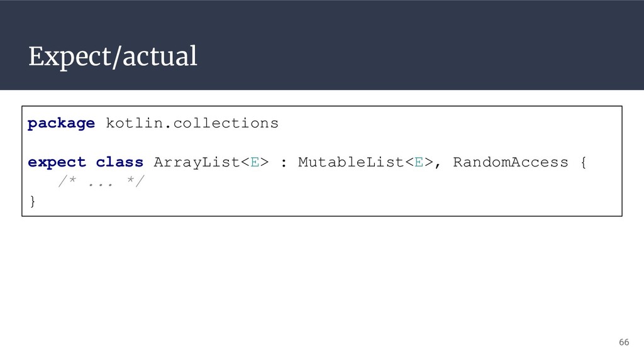The height and width of the screenshot is (362, 644).
Task: Click the "package" keyword in code
Action: click(61, 123)
